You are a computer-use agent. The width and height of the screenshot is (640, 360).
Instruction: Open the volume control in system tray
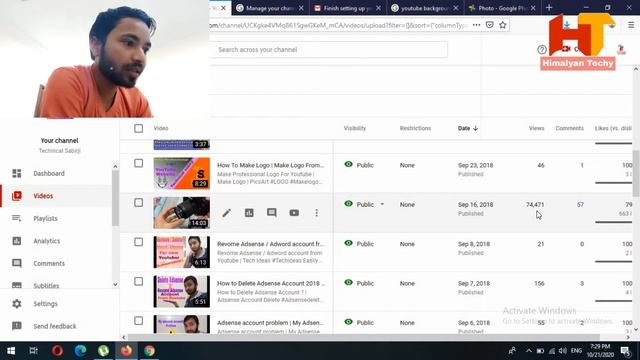click(x=563, y=351)
